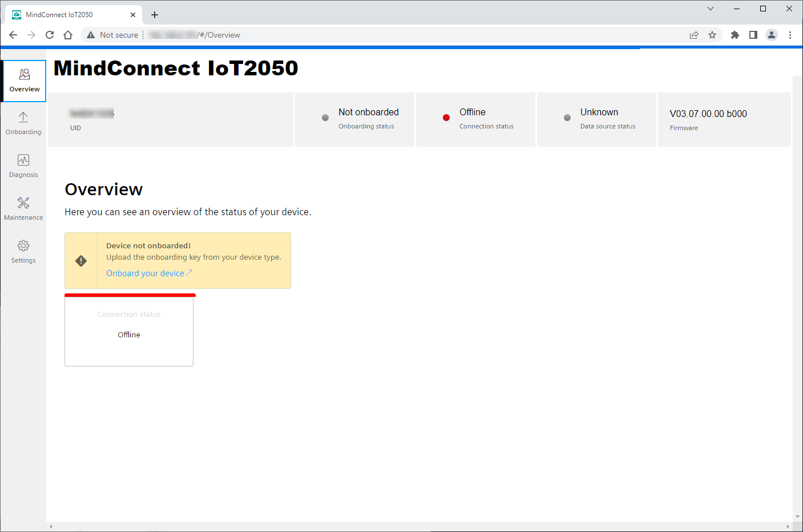Click the Not secure warning icon
This screenshot has width=803, height=532.
(91, 35)
